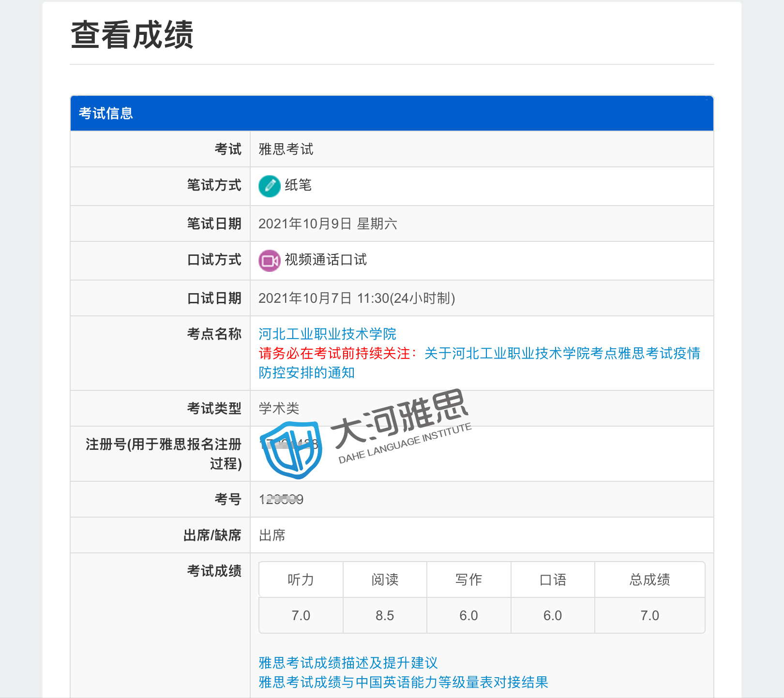The height and width of the screenshot is (698, 784).
Task: Click the overall score 7.0 under 总成绩
Action: (x=650, y=615)
